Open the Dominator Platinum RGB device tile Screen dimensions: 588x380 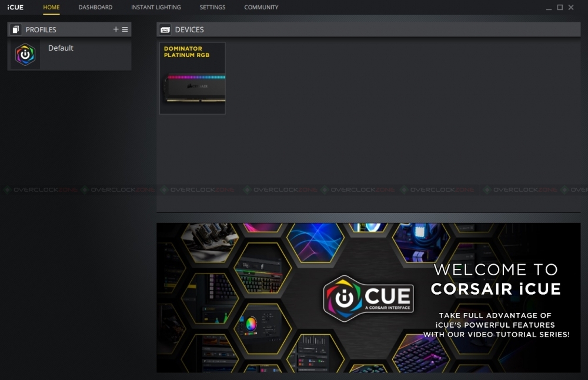click(192, 78)
